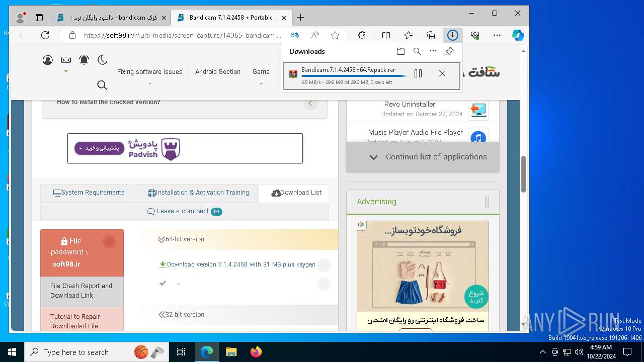Click the site user account icon
Image resolution: width=644 pixels, height=362 pixels.
point(48,60)
